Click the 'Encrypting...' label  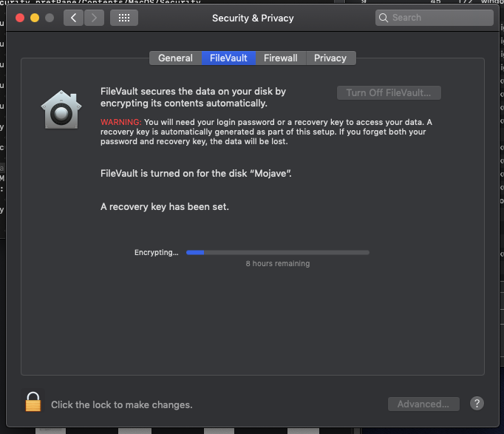pos(156,253)
